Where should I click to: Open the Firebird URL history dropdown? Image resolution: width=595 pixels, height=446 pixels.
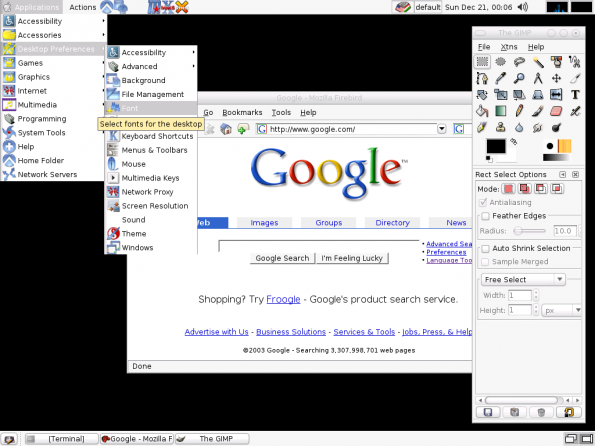(x=442, y=129)
